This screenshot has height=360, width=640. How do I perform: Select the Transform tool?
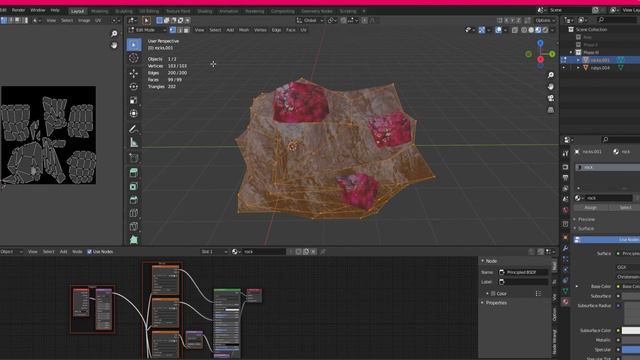[x=134, y=114]
